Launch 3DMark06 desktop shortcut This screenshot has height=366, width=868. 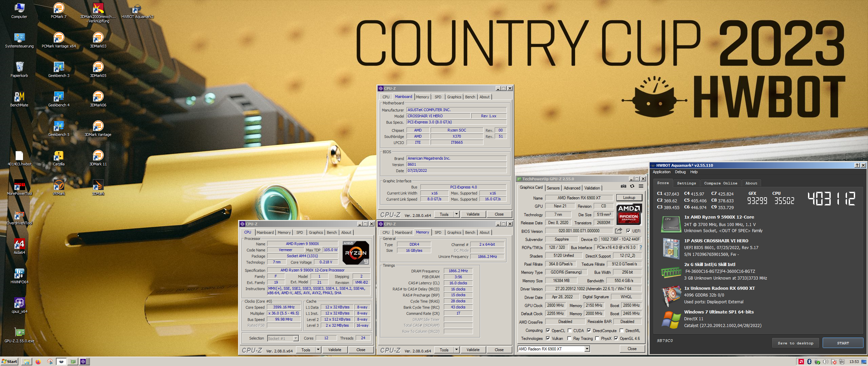pos(98,99)
